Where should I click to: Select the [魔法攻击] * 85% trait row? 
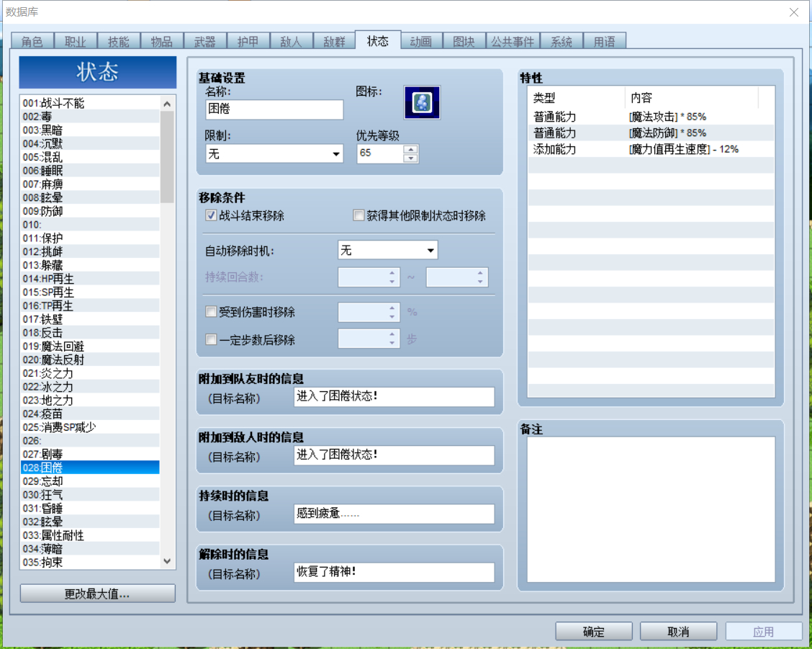[651, 117]
